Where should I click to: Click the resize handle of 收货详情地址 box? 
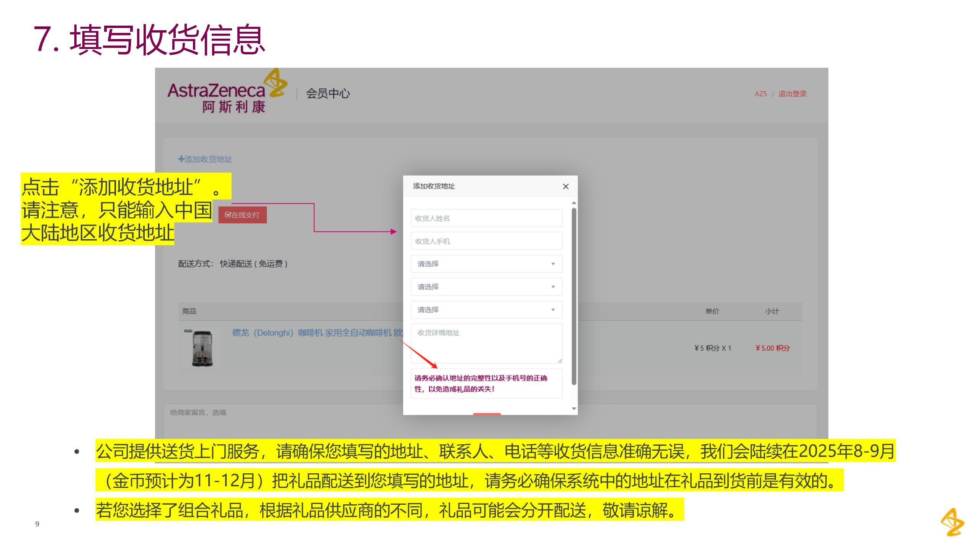click(x=560, y=360)
